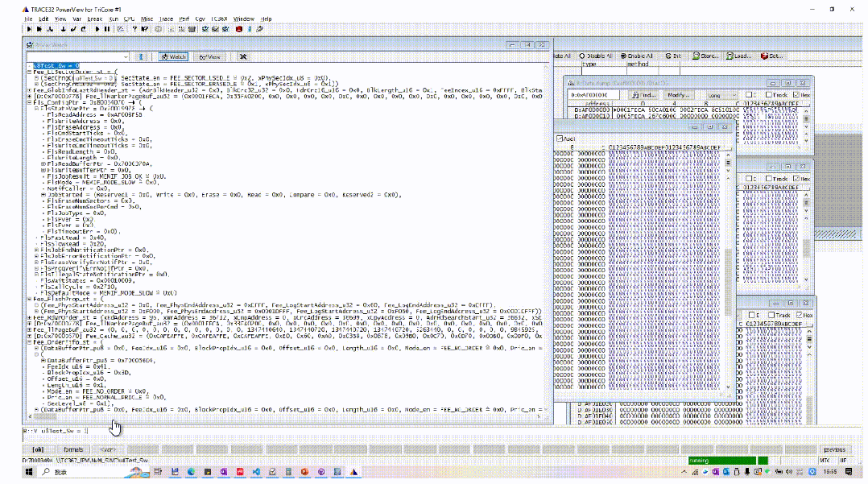This screenshot has width=868, height=484.
Task: Click the question mark help icon
Action: (134, 29)
